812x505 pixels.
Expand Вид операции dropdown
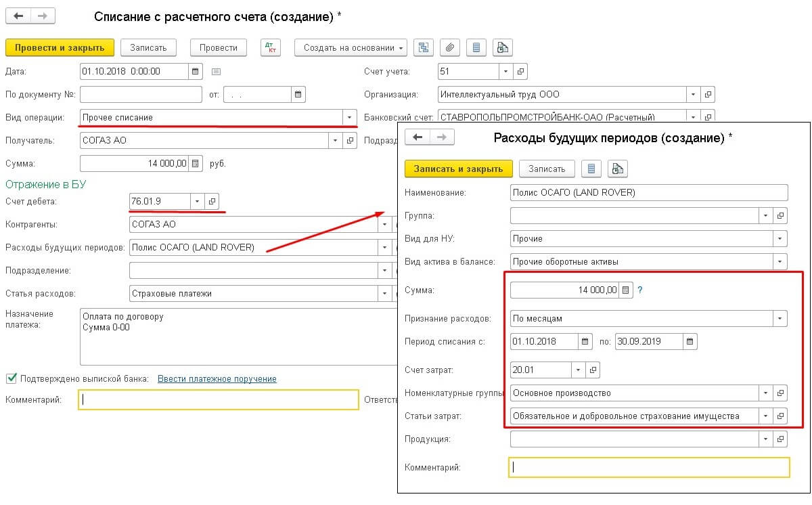(349, 117)
